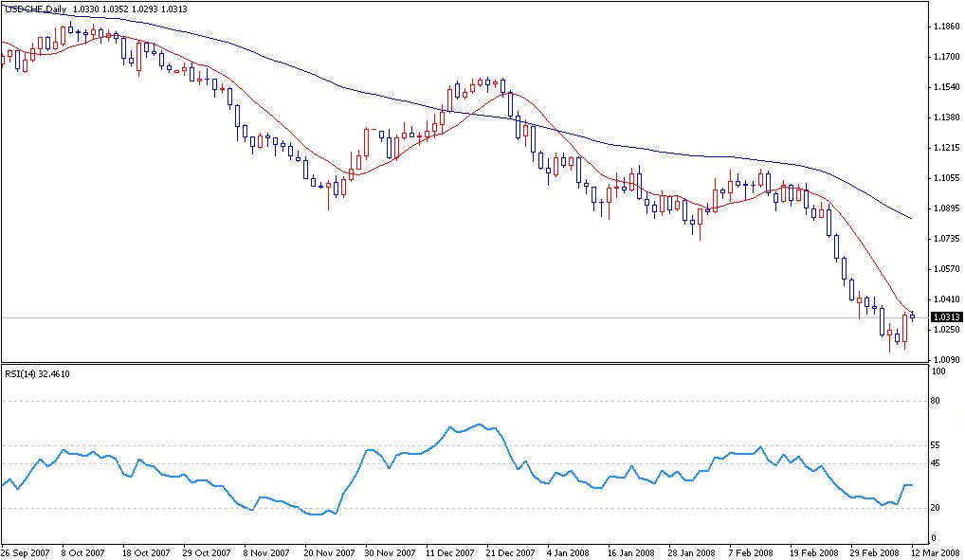Click the 28 Jan 2008 date label
965x560 pixels.
[692, 552]
